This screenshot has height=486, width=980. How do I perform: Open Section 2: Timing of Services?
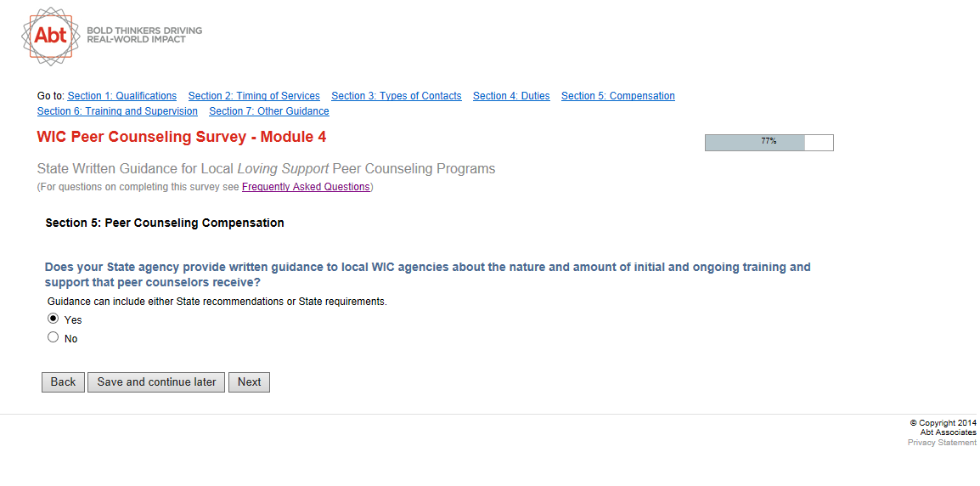click(254, 96)
